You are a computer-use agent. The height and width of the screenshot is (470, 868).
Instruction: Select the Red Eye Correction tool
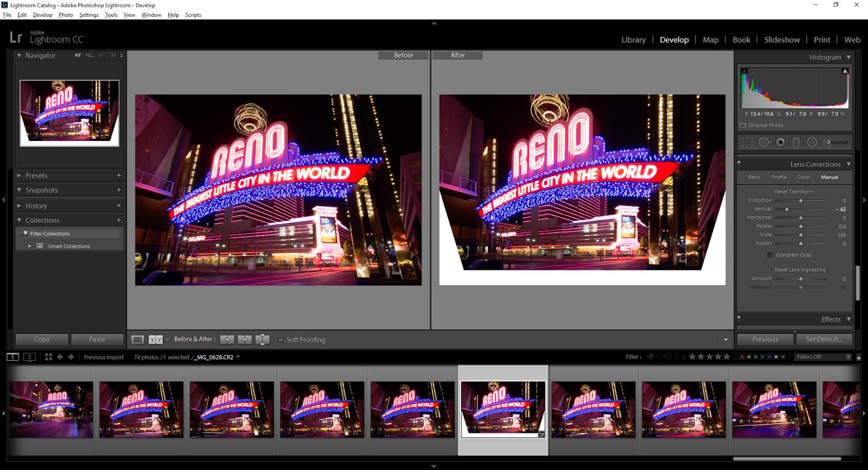[x=781, y=142]
